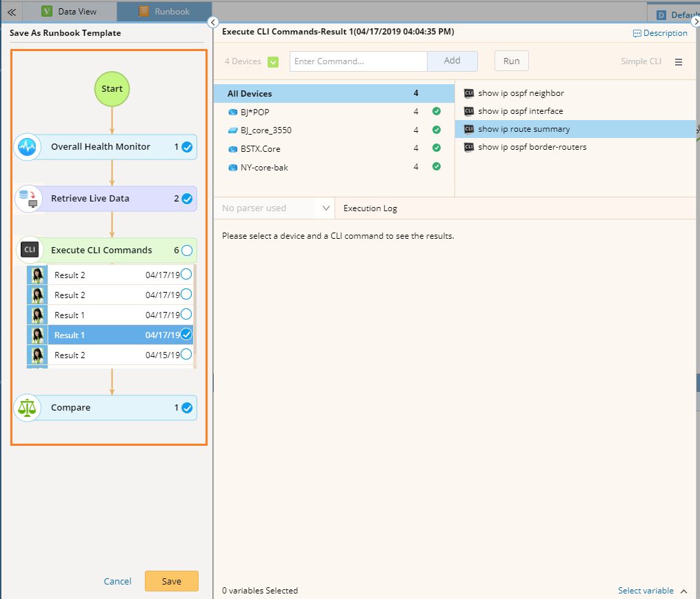Click the CLI icon for show ip route summary
Screen dimensions: 700x599
tap(469, 129)
